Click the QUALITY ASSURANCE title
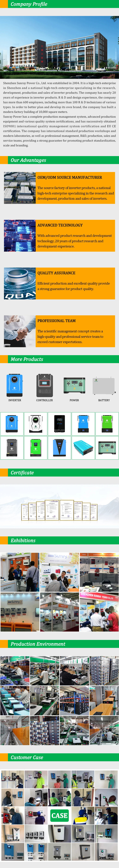The width and height of the screenshot is (119, 868). (x=56, y=273)
